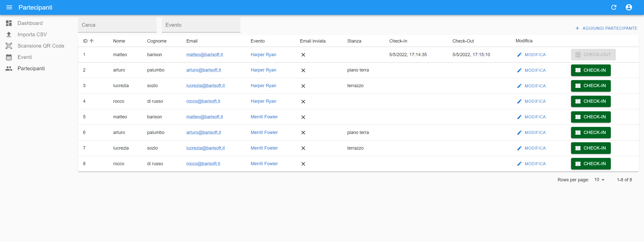The image size is (644, 242).
Task: Click pencil icon in row 6 arturo
Action: [x=519, y=133]
